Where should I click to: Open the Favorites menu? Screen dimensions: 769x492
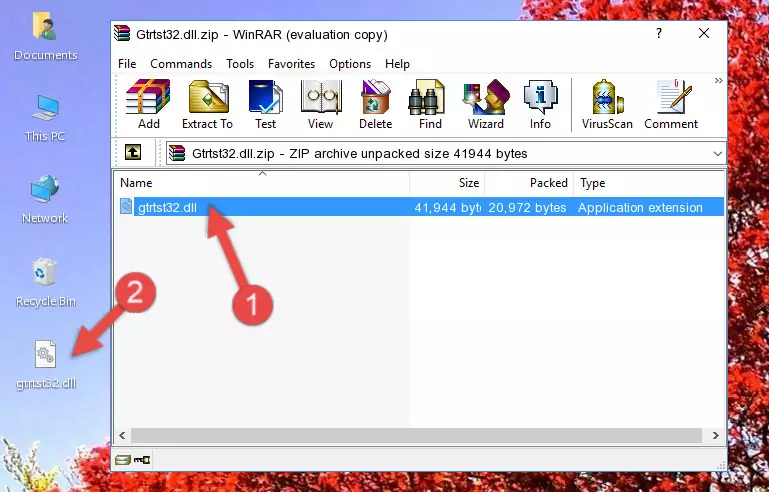tap(291, 64)
